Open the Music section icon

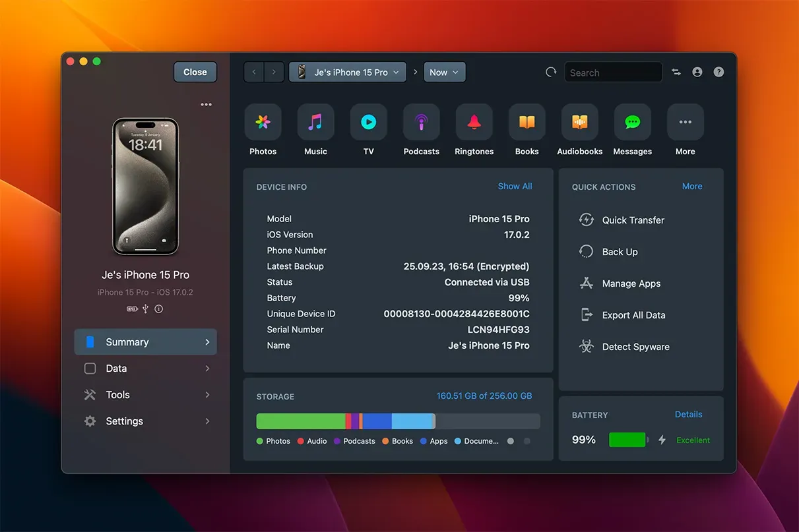point(315,123)
